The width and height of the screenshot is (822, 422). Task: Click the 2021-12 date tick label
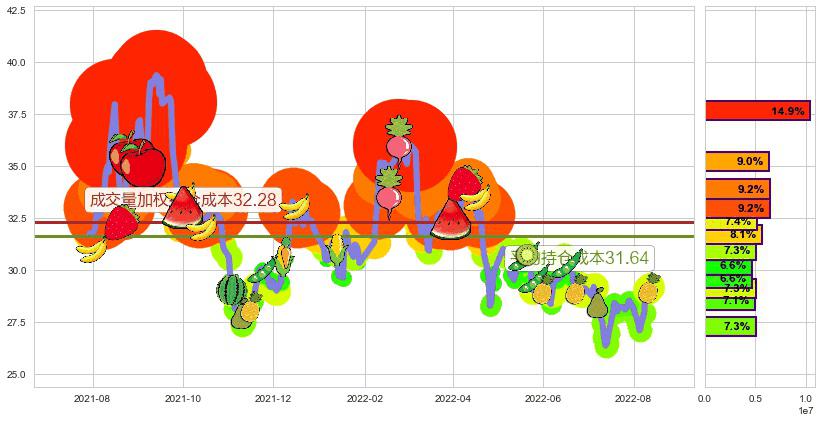tap(272, 398)
